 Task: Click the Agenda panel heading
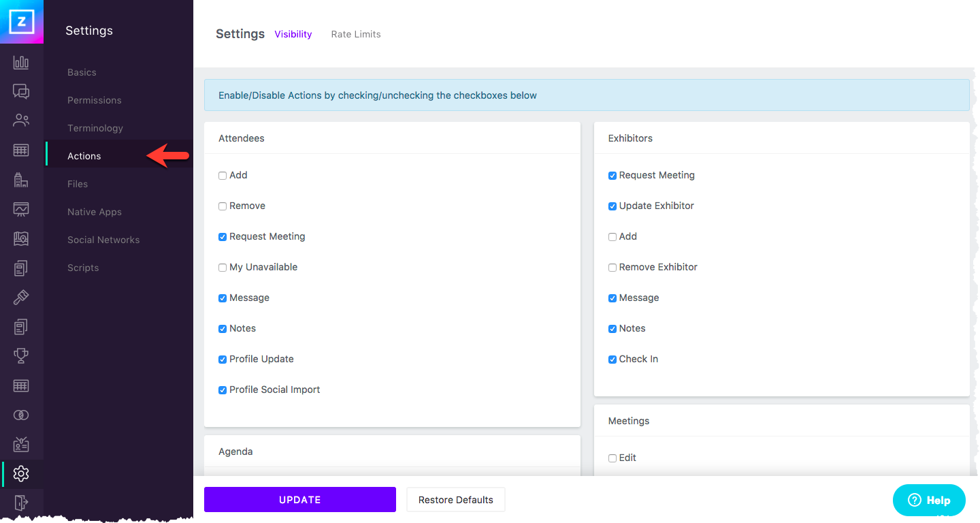[x=235, y=451]
